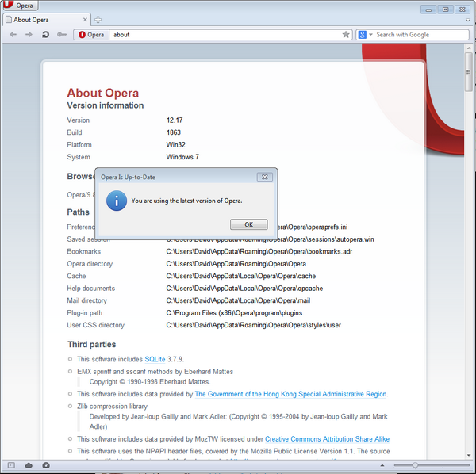This screenshot has height=474, width=476.
Task: Click the zoom slider handle
Action: click(x=415, y=465)
